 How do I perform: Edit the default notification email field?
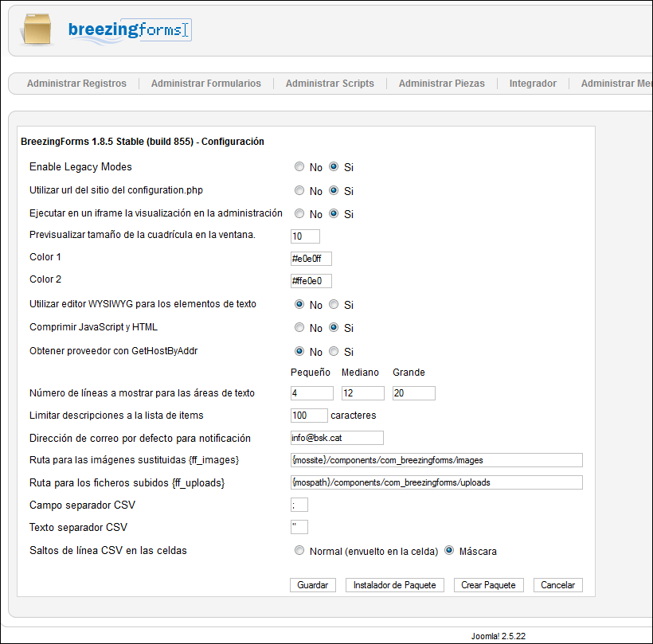pos(337,438)
